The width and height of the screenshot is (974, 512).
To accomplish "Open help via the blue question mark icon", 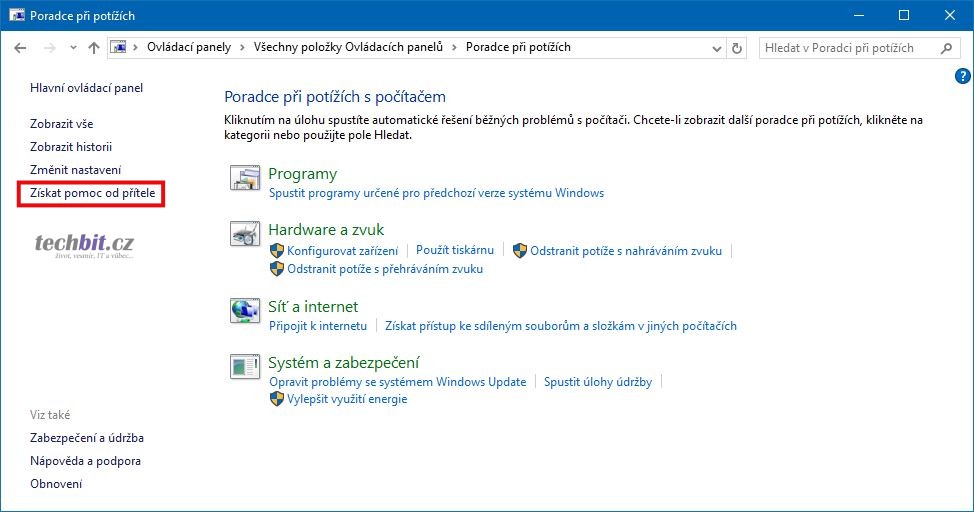I will click(x=963, y=76).
